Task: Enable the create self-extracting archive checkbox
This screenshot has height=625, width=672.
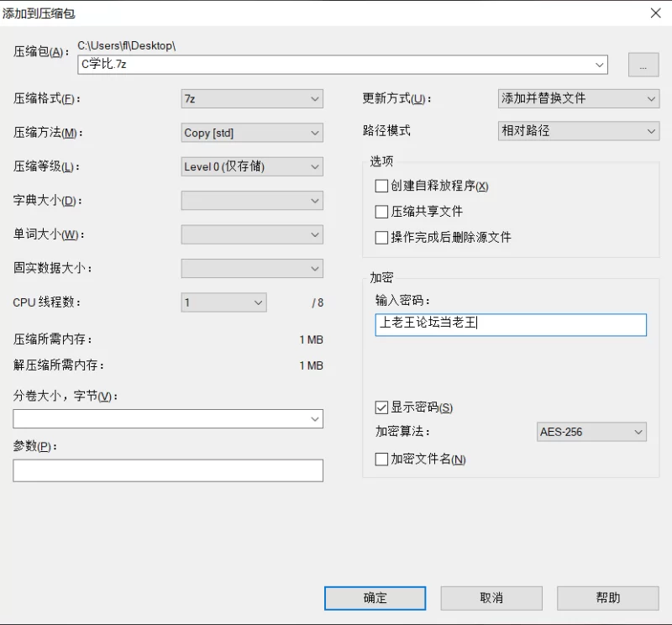Action: coord(381,186)
